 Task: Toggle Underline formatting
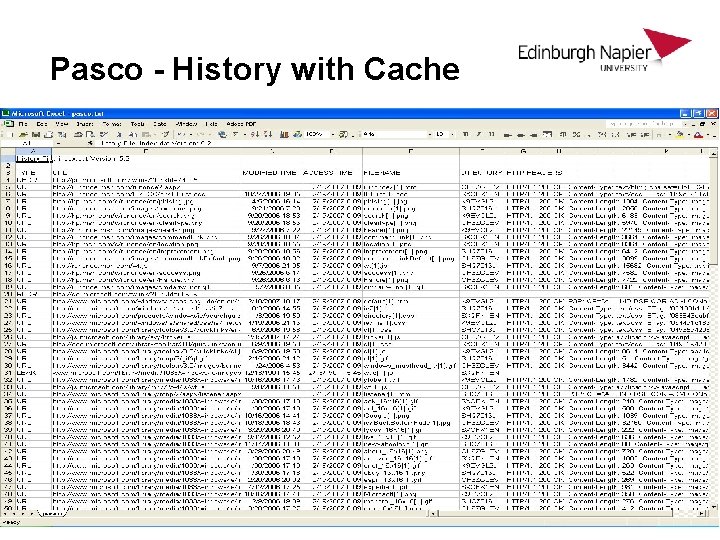click(x=491, y=135)
